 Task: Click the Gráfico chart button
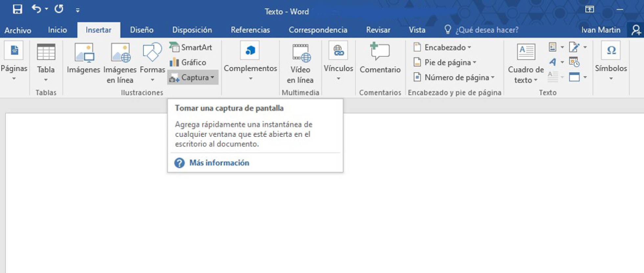[x=188, y=62]
